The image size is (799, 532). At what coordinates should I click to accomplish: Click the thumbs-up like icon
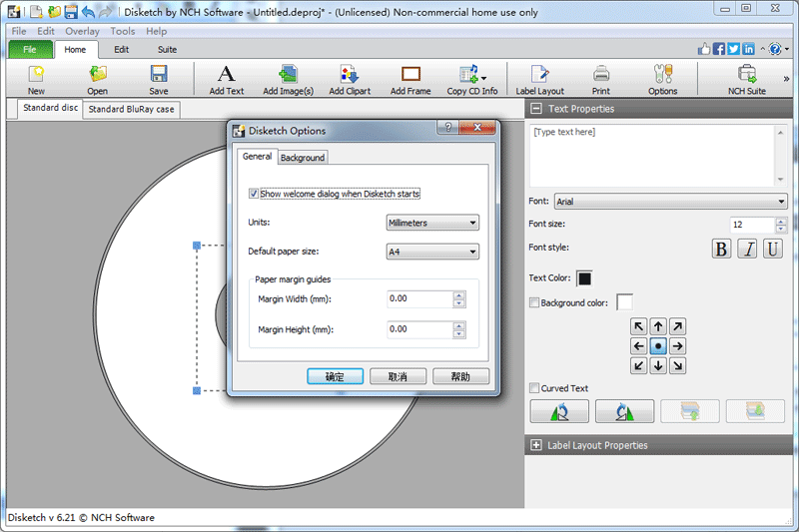(x=704, y=49)
